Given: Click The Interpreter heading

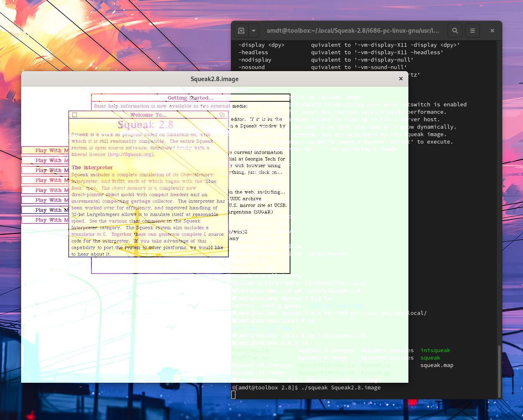Looking at the screenshot, I should tap(92, 168).
